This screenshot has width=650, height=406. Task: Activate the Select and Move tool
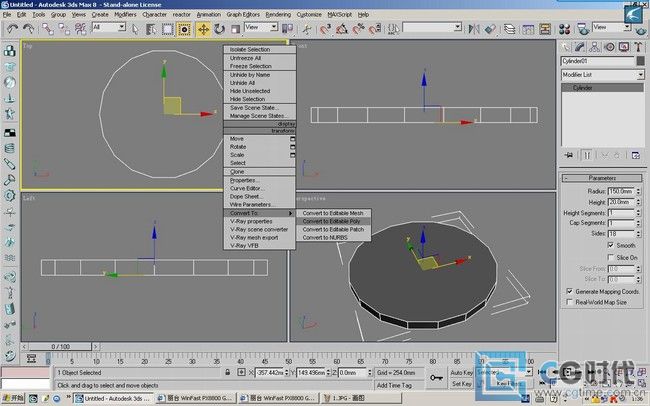[x=203, y=29]
